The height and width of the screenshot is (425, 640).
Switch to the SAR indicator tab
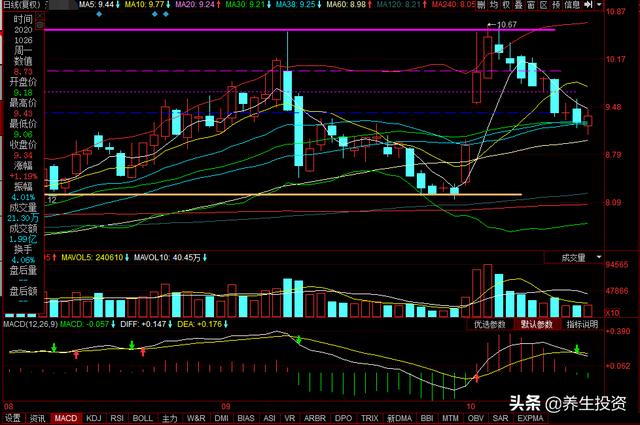tap(500, 418)
